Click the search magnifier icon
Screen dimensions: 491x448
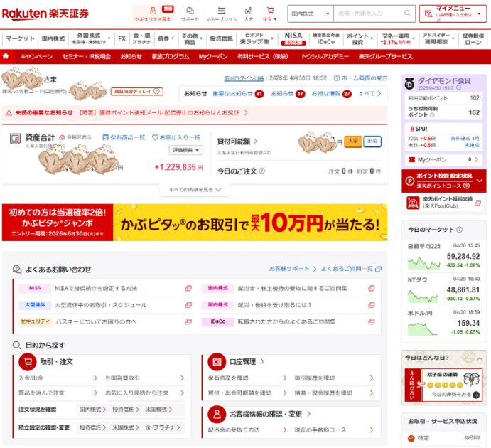coord(407,14)
